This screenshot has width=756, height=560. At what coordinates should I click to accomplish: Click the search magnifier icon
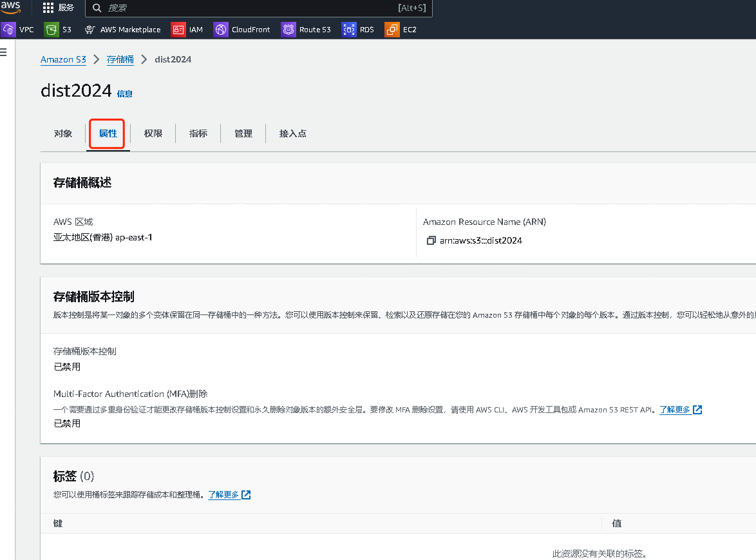click(97, 8)
